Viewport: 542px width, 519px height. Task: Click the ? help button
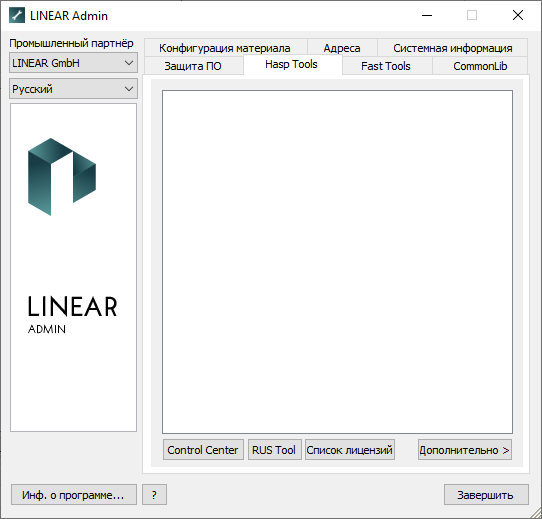pyautogui.click(x=154, y=495)
